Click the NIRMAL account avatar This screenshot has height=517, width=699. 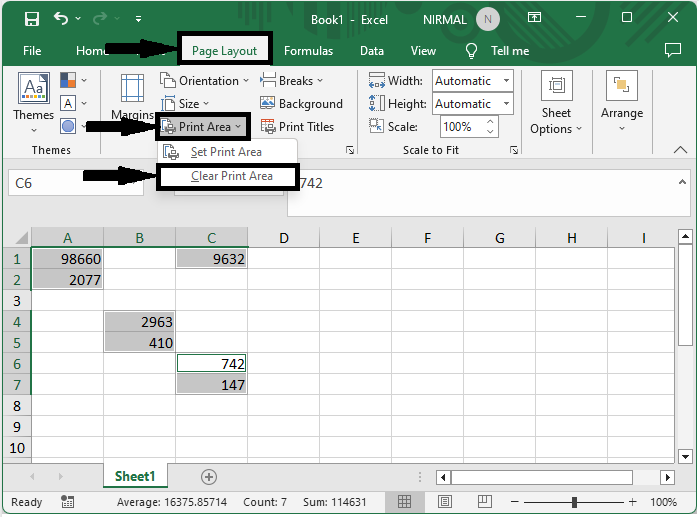pyautogui.click(x=488, y=19)
